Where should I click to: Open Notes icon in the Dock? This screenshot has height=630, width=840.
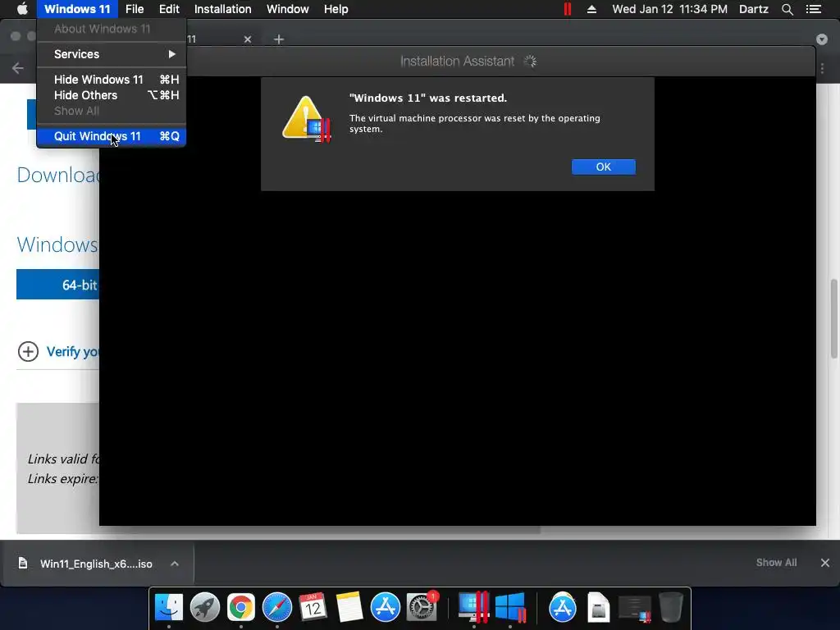349,608
